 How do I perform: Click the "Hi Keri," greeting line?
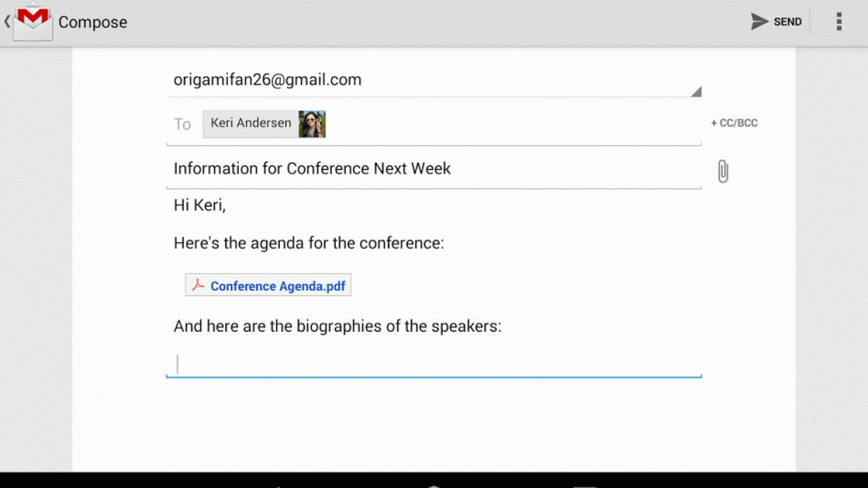tap(200, 205)
